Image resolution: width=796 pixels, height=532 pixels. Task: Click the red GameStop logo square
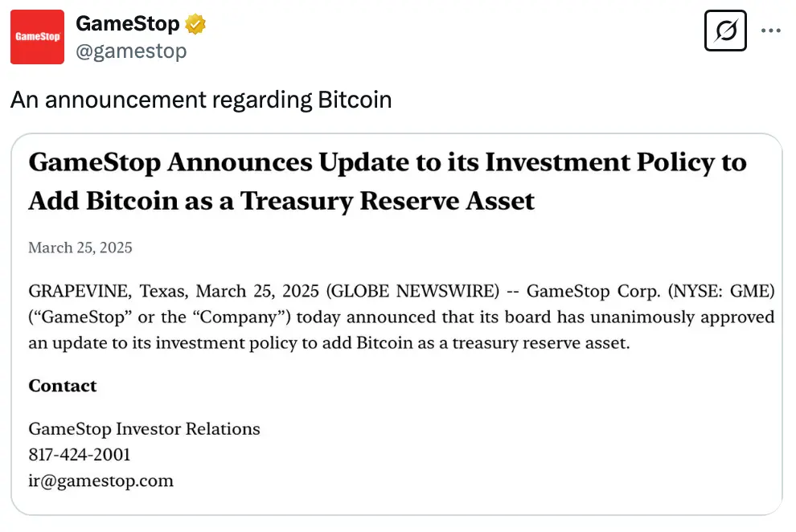pyautogui.click(x=37, y=36)
